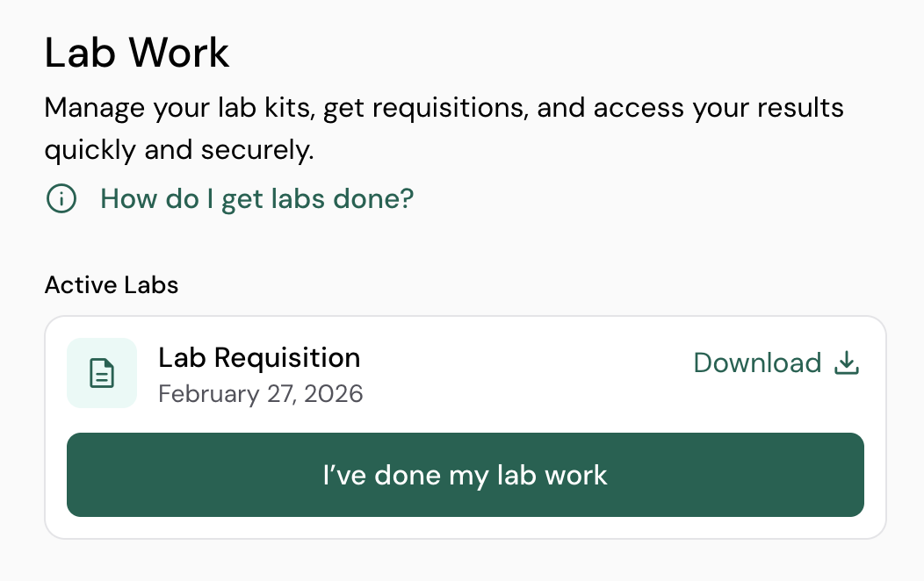Click the info circle icon
This screenshot has height=581, width=924.
coord(61,199)
